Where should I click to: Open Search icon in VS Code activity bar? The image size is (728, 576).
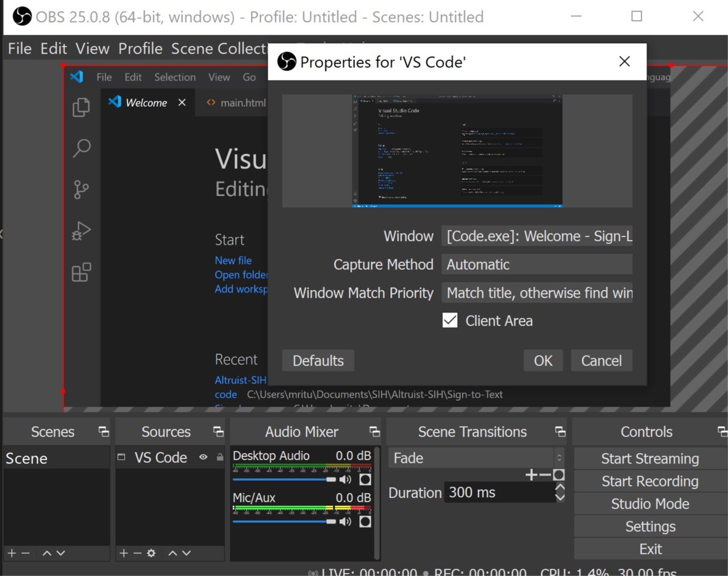82,148
